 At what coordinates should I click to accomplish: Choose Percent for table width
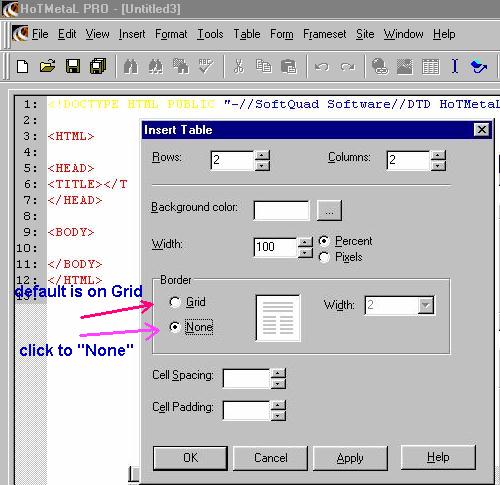coord(324,241)
